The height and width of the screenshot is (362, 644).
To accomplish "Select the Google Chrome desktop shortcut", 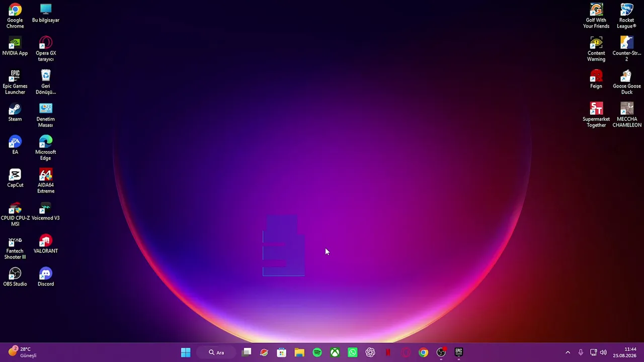I will 15,16.
